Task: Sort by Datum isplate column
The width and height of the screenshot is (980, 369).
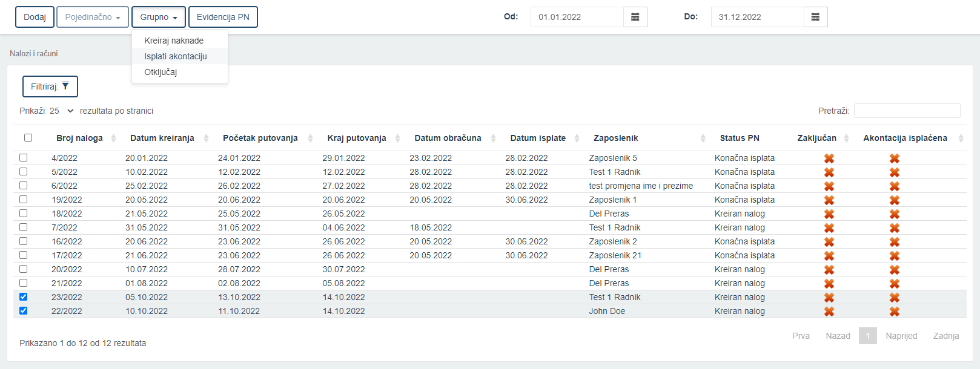Action: [577, 139]
